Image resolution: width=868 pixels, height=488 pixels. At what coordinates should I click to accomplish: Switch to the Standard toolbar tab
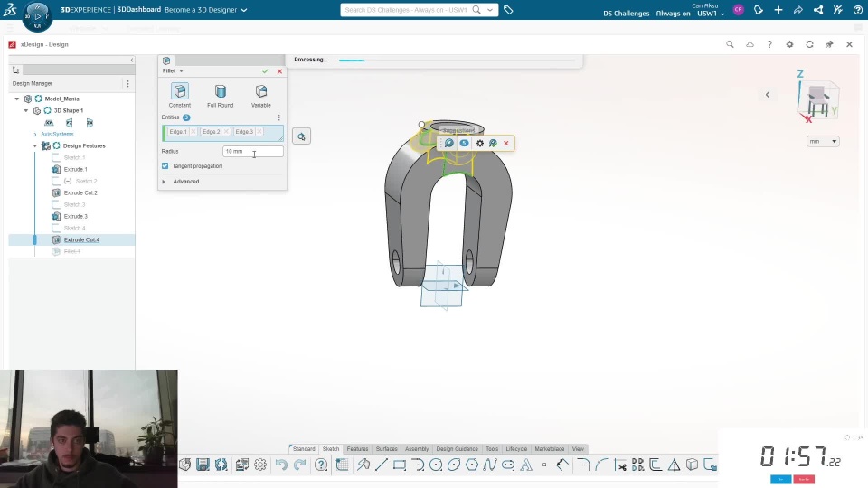[x=304, y=449]
